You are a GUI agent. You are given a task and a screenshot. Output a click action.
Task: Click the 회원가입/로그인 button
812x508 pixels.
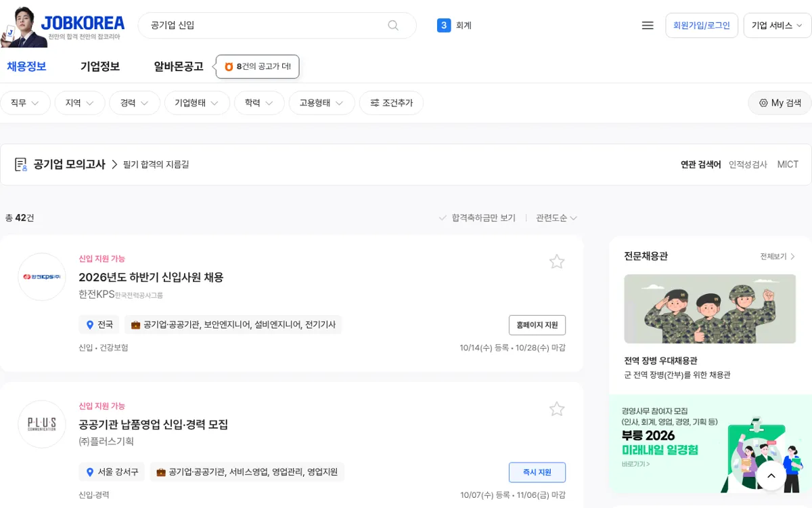pyautogui.click(x=702, y=25)
